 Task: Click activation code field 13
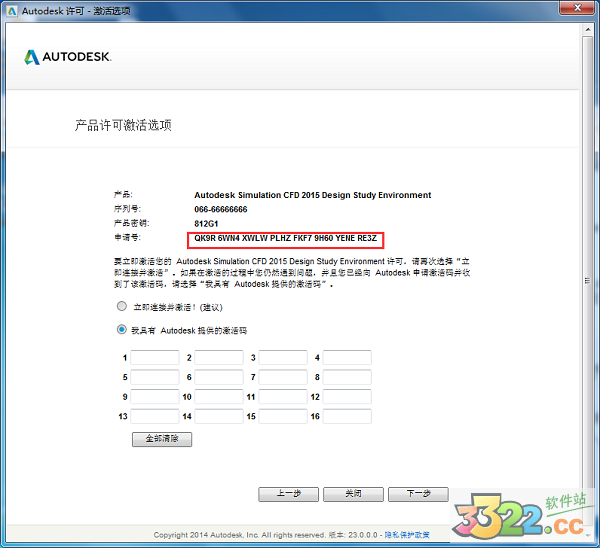(x=155, y=416)
